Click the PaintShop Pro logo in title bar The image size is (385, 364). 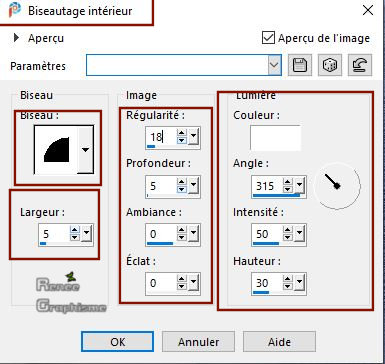coord(14,10)
